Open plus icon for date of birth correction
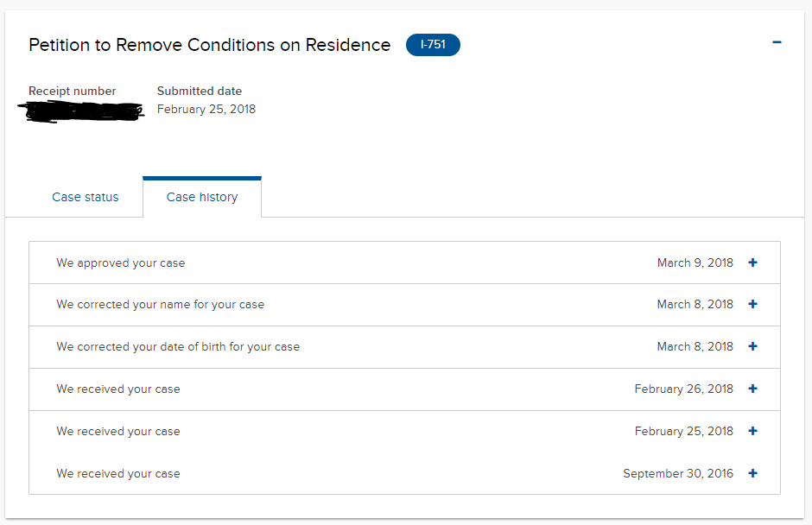This screenshot has height=525, width=812. (x=752, y=346)
